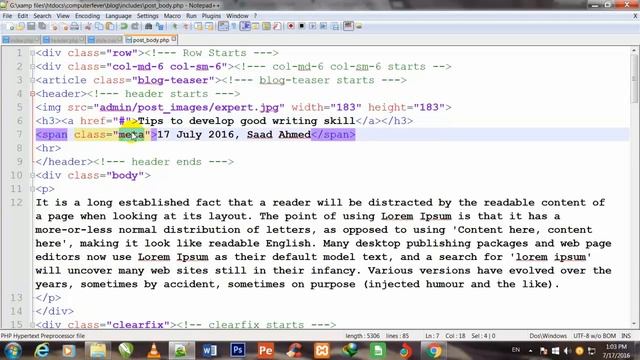
Task: Open the File menu
Action: click(7, 16)
